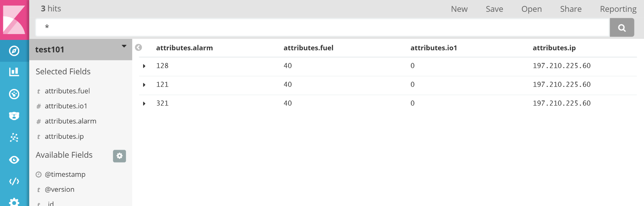This screenshot has height=206, width=644.
Task: Click the Kibana logo
Action: point(14,20)
